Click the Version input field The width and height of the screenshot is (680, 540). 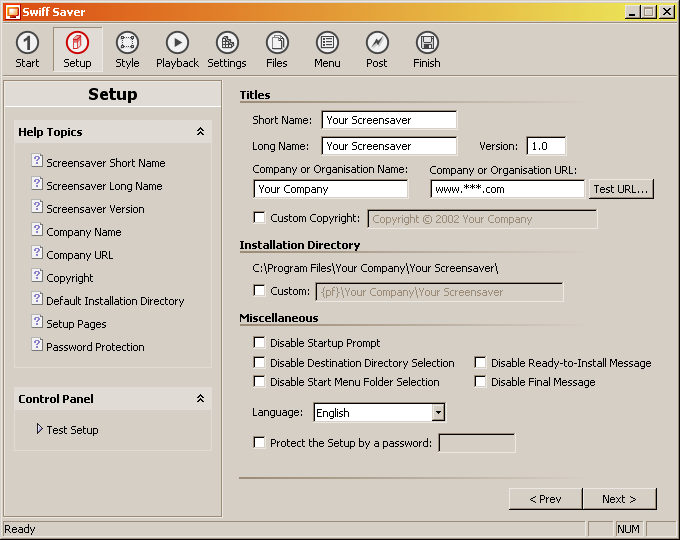click(x=546, y=146)
